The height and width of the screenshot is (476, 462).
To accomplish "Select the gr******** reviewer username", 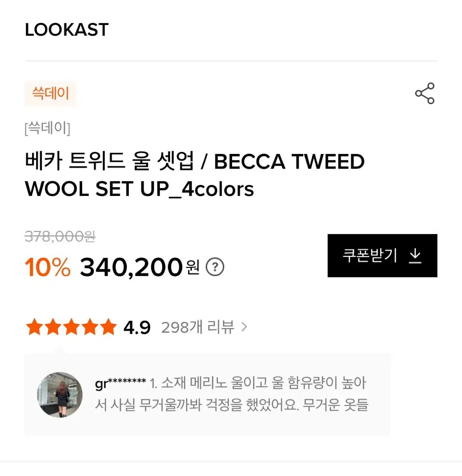I will [121, 383].
